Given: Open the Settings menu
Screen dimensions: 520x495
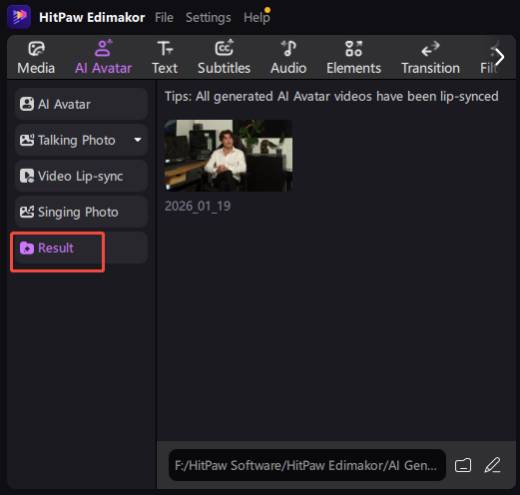Looking at the screenshot, I should coord(208,17).
